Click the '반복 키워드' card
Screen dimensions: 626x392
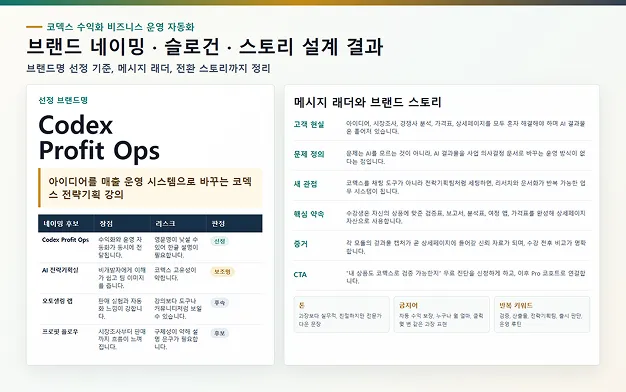542,315
